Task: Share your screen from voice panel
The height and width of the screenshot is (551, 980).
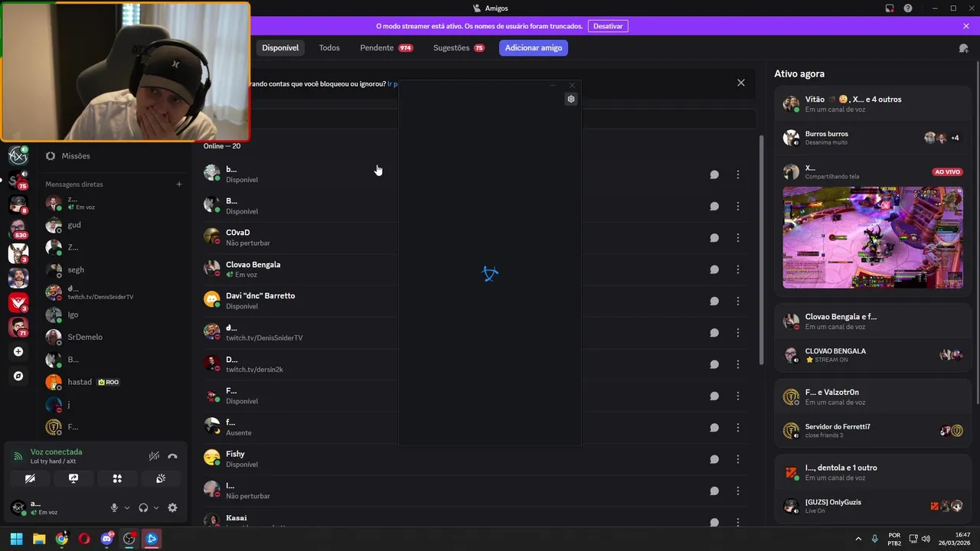Action: pos(73,478)
